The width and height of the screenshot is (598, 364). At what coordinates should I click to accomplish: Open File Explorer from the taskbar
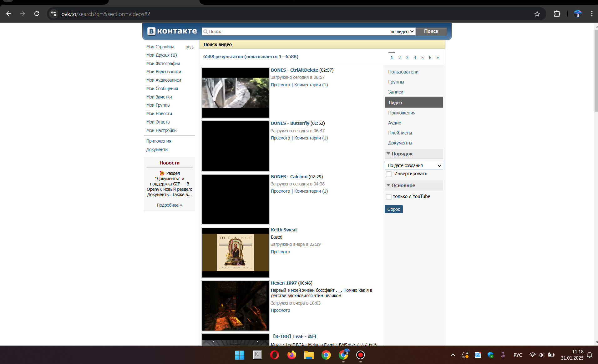click(x=309, y=355)
